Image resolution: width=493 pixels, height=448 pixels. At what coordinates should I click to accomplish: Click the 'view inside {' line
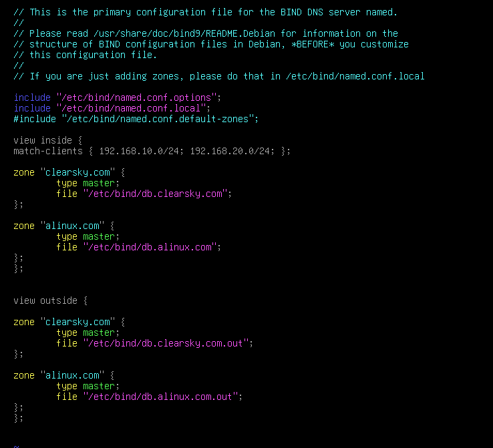point(48,140)
